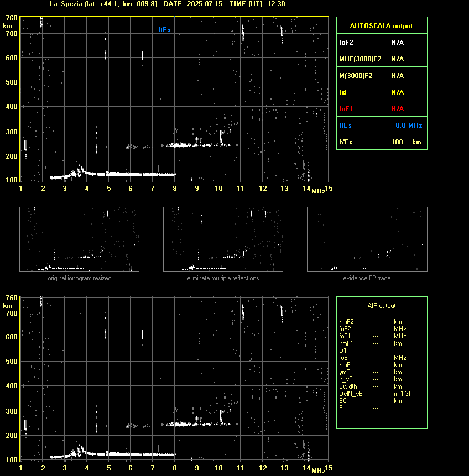469x476 pixels.
Task: Click the hmE row in AIP output
Action: (x=371, y=365)
